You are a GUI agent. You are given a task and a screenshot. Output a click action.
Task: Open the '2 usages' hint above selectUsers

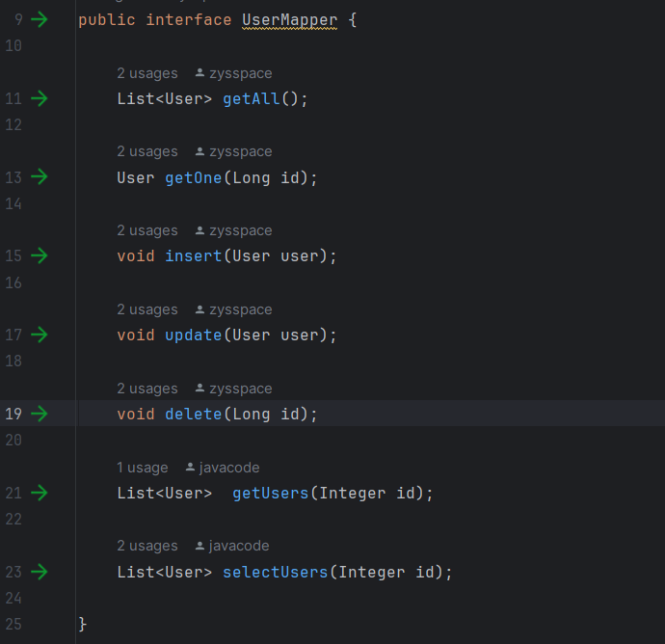tap(147, 546)
